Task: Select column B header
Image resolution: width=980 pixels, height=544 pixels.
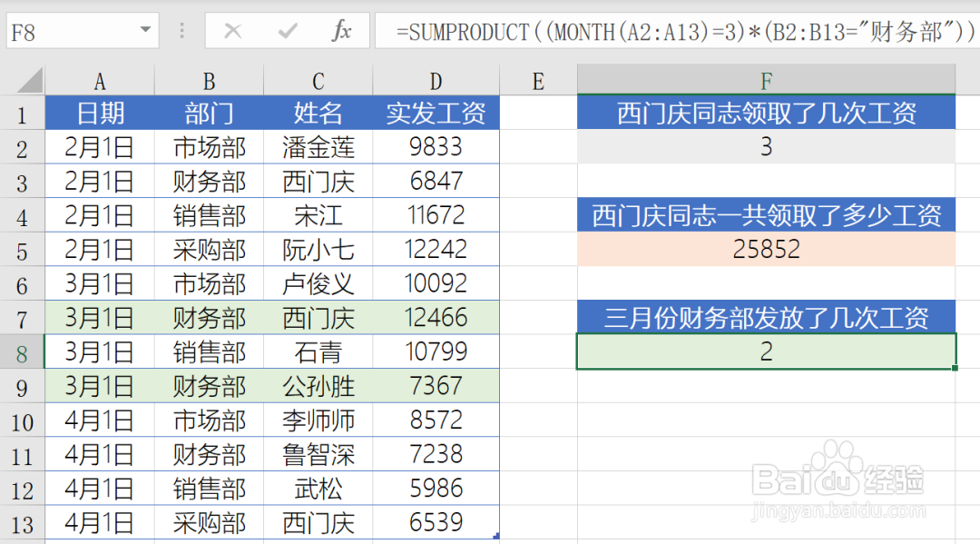Action: (209, 82)
